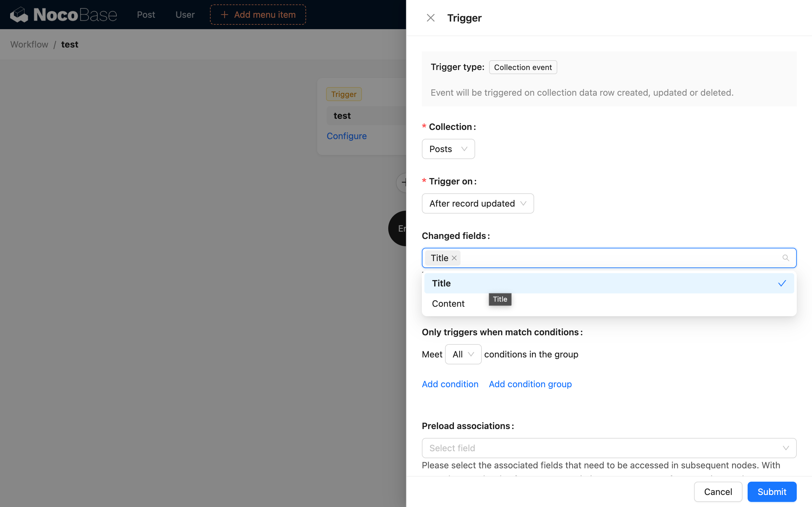Click the plus icon to add a workflow node
Screen dimensions: 812x507
[405, 183]
